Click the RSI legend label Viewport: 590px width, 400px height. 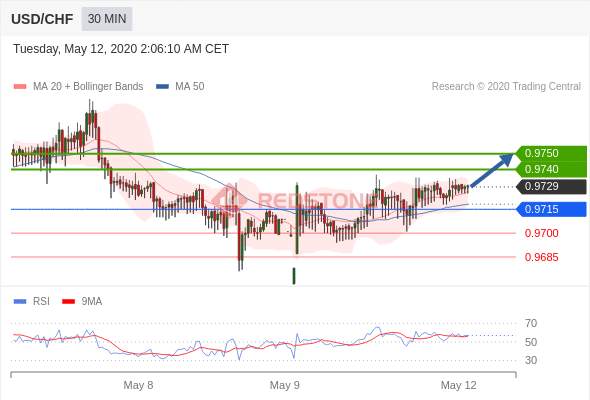pos(41,301)
